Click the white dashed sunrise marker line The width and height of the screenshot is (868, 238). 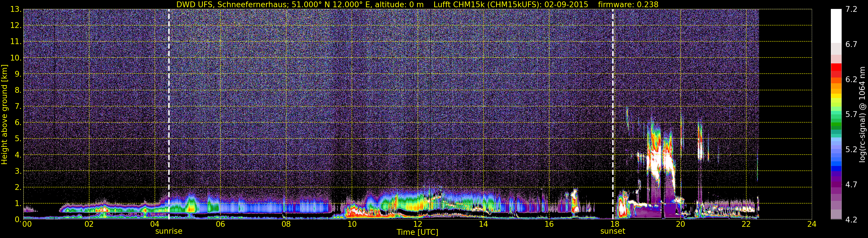[169, 114]
